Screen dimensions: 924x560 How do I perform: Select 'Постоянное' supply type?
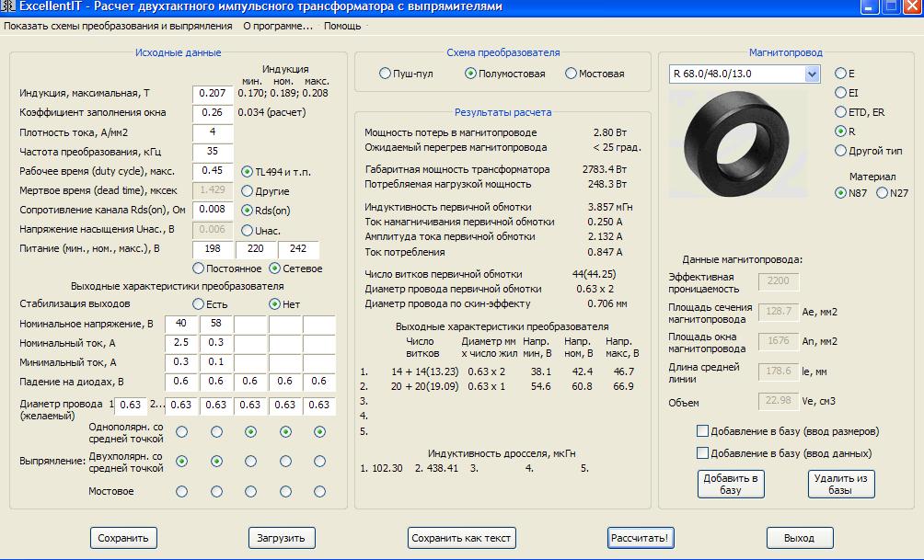click(x=199, y=269)
